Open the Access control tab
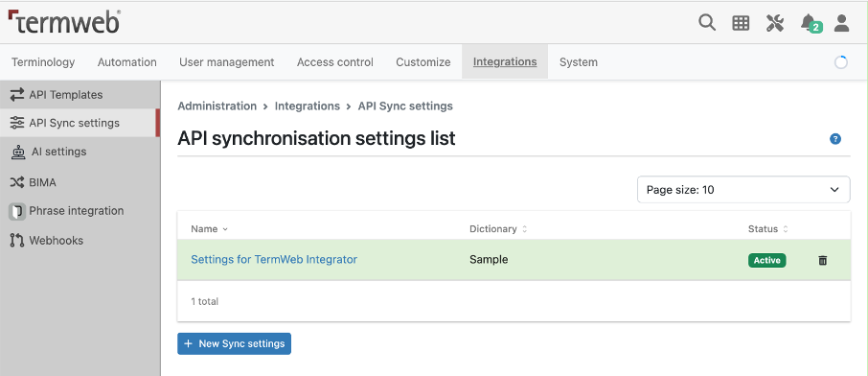Viewport: 868px width, 376px height. tap(335, 62)
